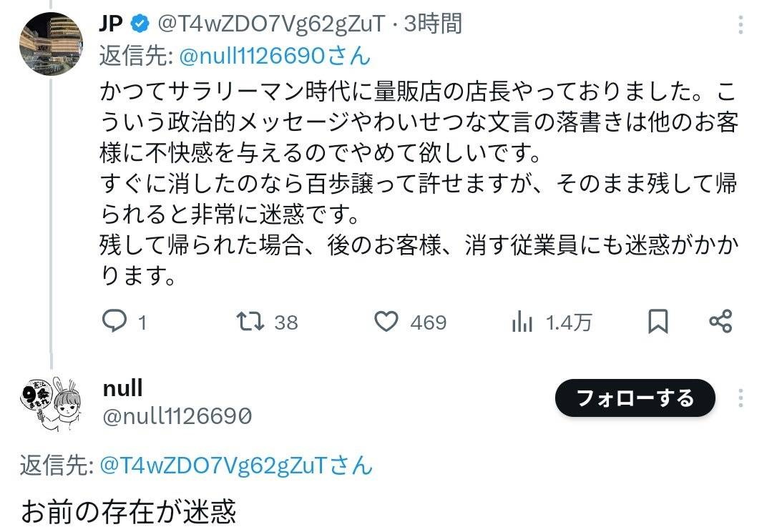Open the @T4wZDO7Vg62gZuTさん reply-to link

click(236, 465)
